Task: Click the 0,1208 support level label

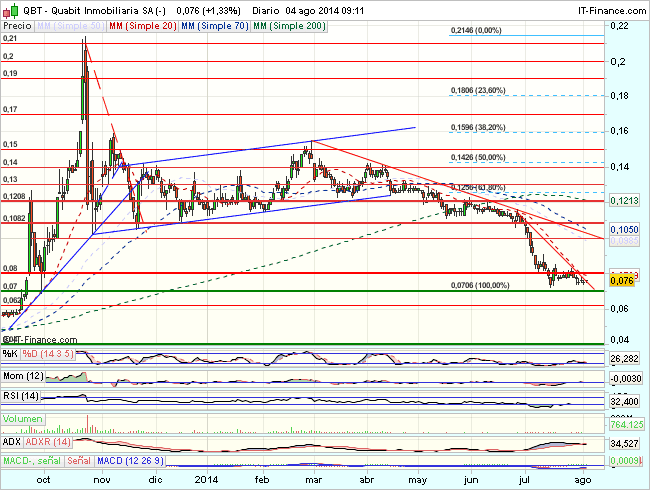Action: point(14,196)
